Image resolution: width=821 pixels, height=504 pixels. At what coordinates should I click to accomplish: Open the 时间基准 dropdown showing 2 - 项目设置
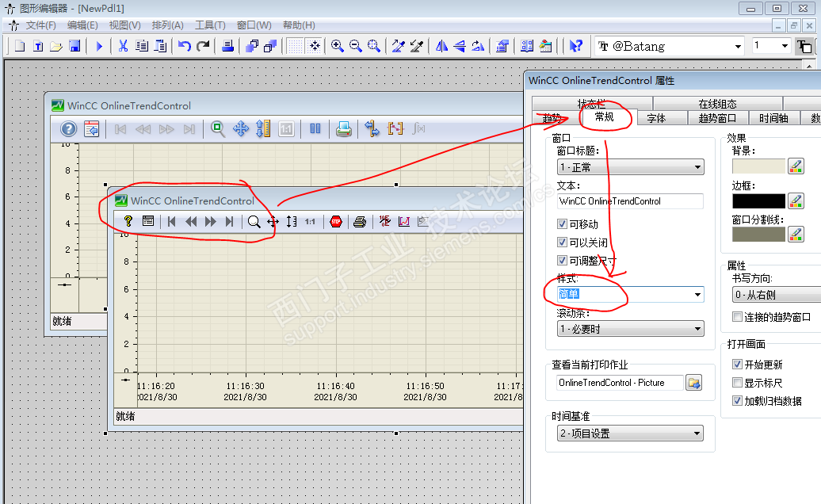coord(630,433)
